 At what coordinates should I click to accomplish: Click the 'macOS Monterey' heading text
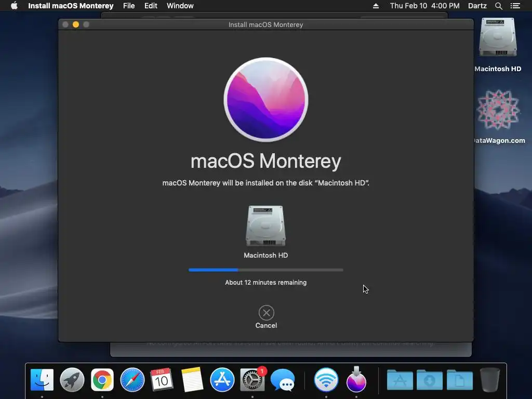(265, 161)
